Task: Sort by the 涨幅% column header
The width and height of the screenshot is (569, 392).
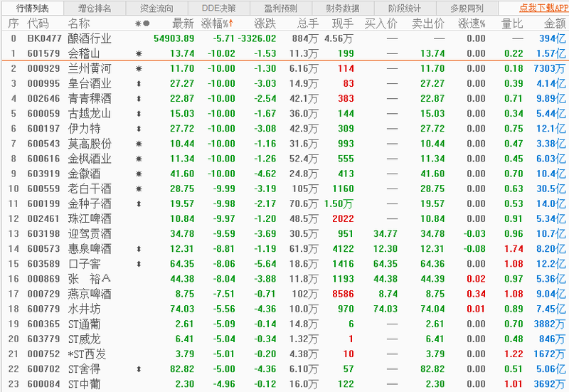Action: tap(217, 23)
